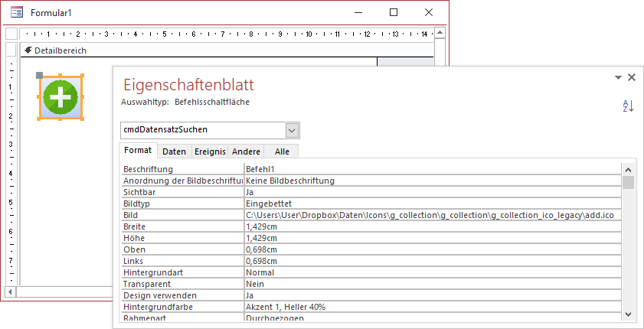644x329 pixels.
Task: Click the gray move handle of the button
Action: pos(39,75)
